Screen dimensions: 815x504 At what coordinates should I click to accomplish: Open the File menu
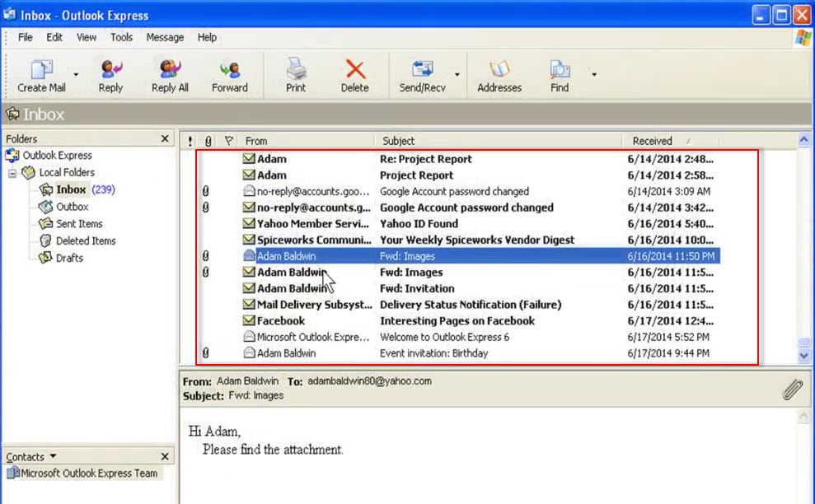[x=25, y=37]
